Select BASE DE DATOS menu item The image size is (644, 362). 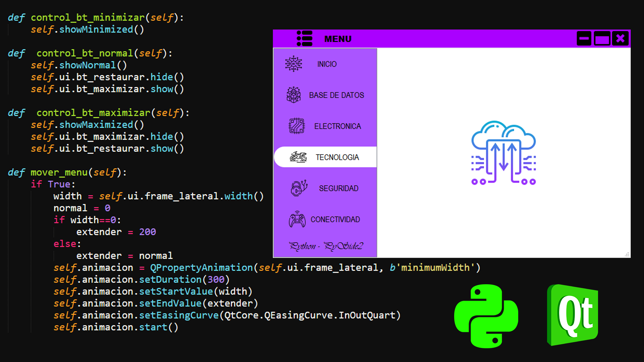336,95
